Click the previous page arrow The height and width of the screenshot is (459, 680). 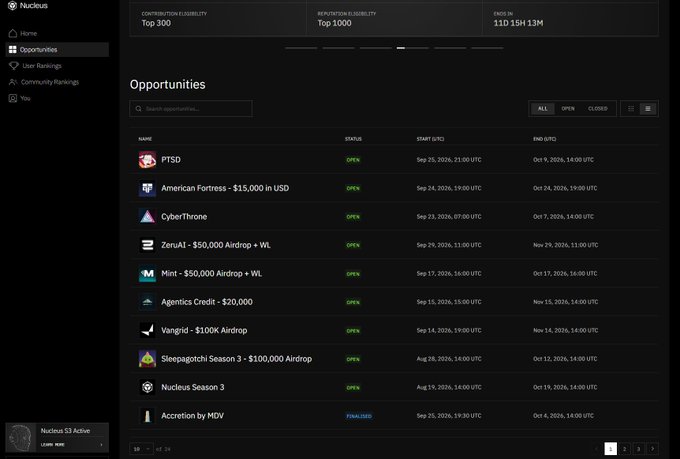click(597, 449)
